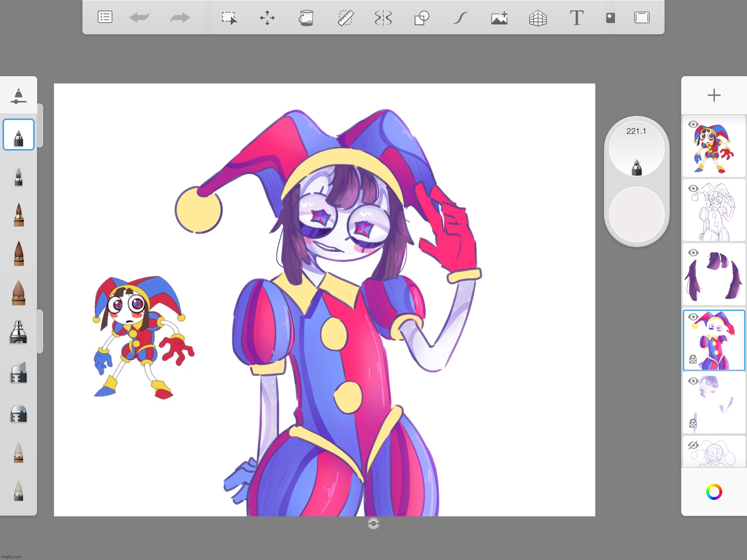747x560 pixels.
Task: Click the Import Image icon
Action: coord(499,17)
